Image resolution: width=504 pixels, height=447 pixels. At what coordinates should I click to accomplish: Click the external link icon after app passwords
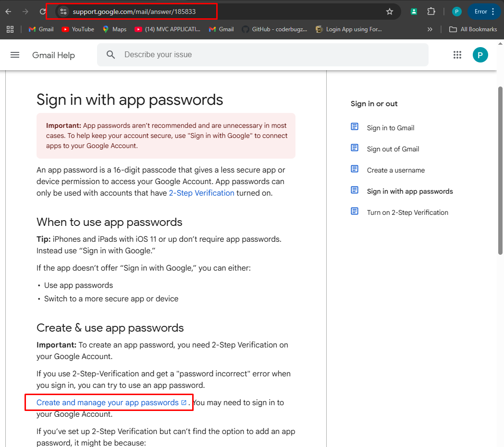click(x=184, y=402)
